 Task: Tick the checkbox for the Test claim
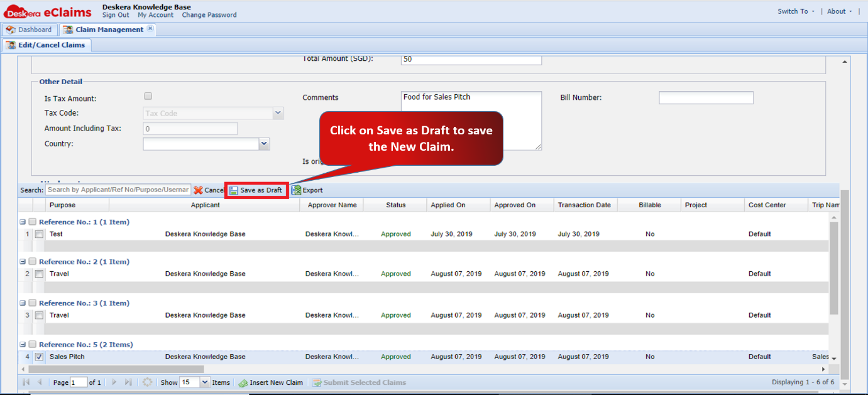(x=39, y=234)
